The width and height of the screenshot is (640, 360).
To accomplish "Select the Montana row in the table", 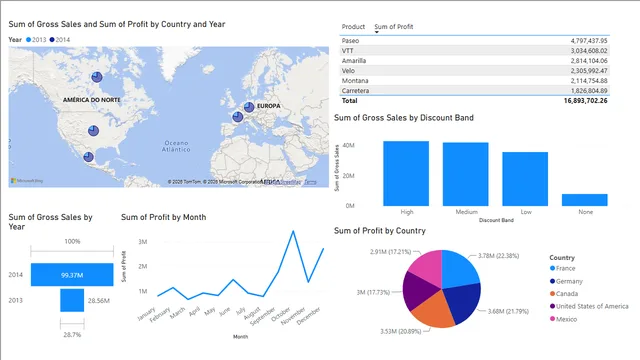I will coord(475,80).
